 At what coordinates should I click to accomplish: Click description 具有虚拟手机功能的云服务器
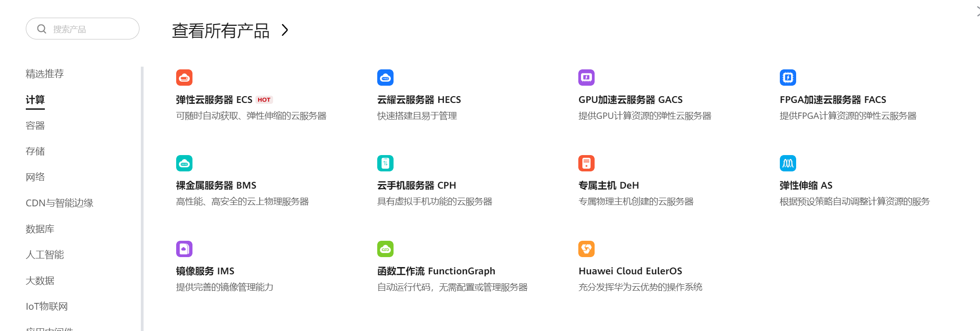click(x=435, y=202)
